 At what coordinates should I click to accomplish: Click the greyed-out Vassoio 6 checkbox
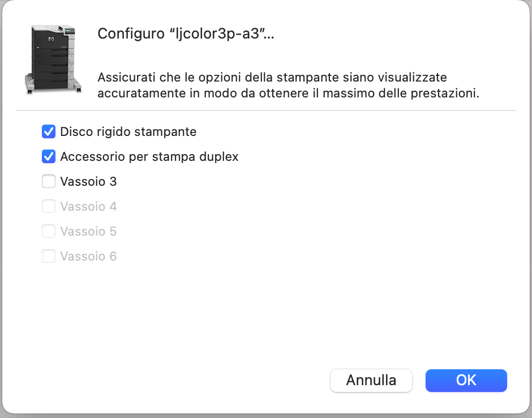pos(49,256)
